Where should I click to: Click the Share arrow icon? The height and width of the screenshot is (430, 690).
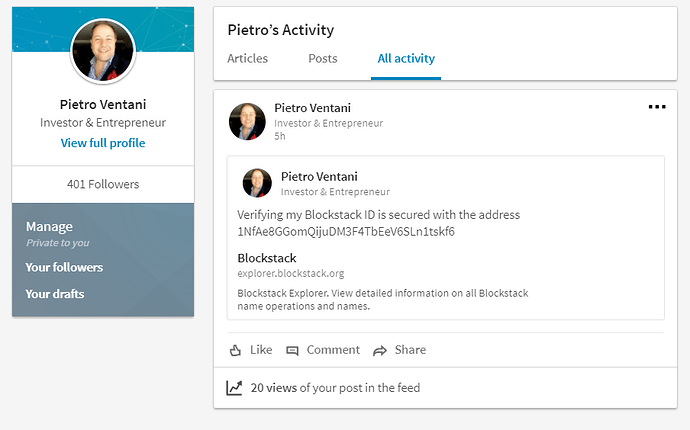click(380, 351)
